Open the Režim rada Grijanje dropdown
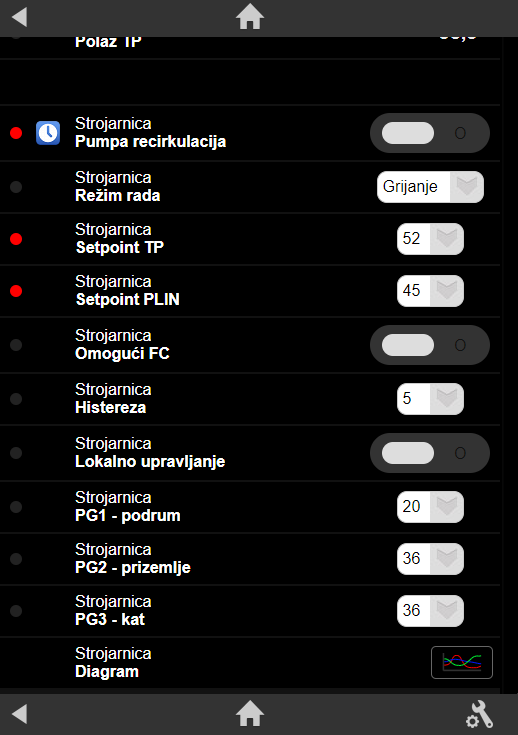 430,187
